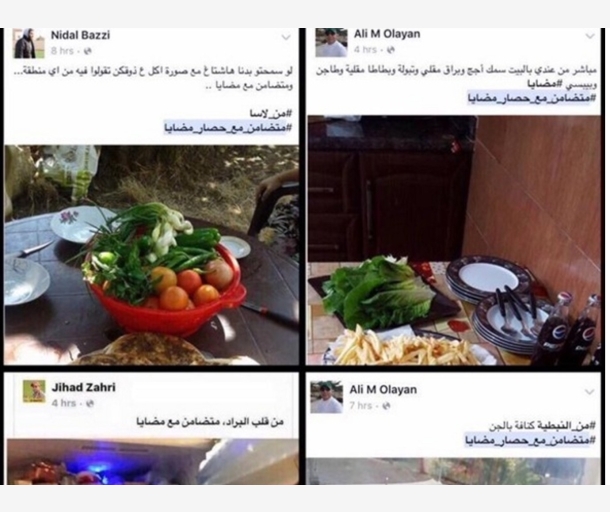Open the Ali M Olayan name on the 7 hrs post
Viewport: 610px width, 512px height.
pos(383,390)
